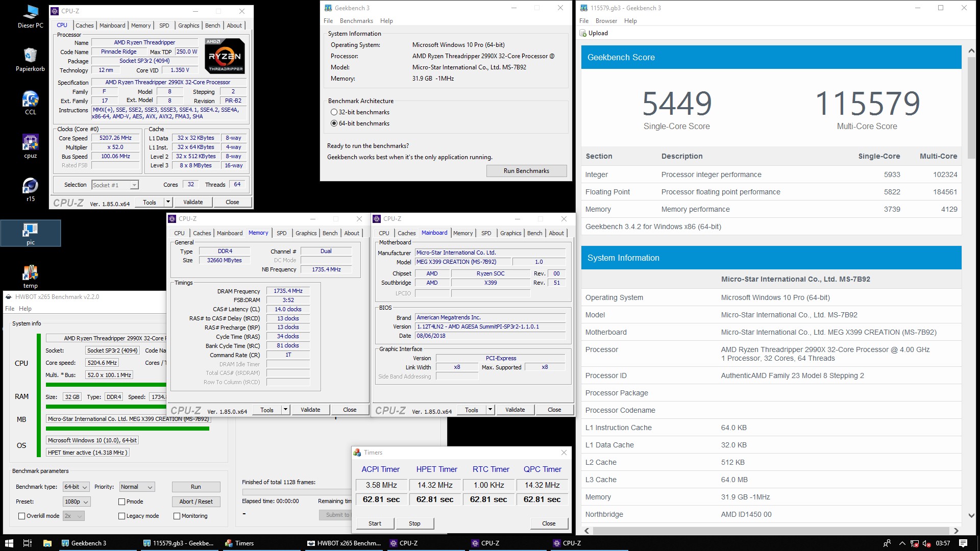Expand Tools dropdown arrow in CPU window
Image resolution: width=980 pixels, height=551 pixels.
pos(168,202)
